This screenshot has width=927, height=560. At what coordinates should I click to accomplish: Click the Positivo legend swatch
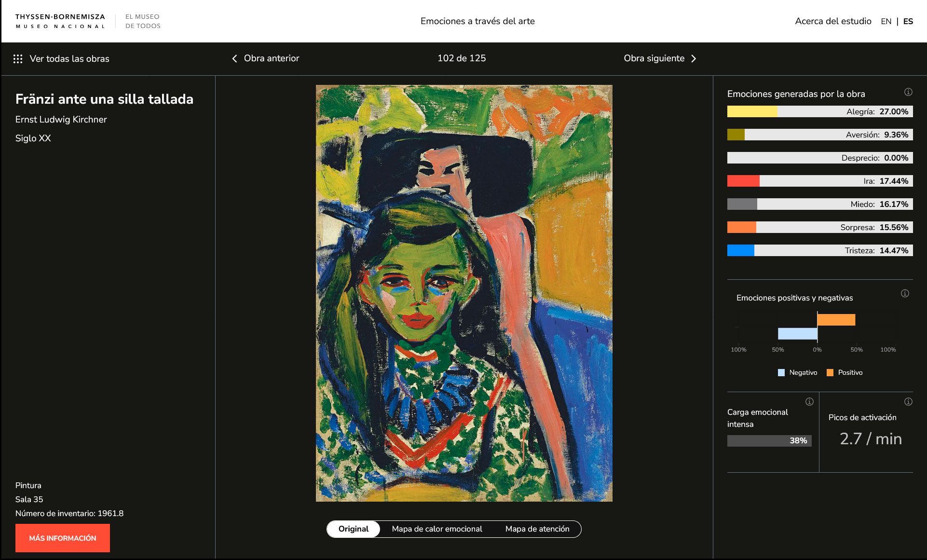[x=830, y=372]
